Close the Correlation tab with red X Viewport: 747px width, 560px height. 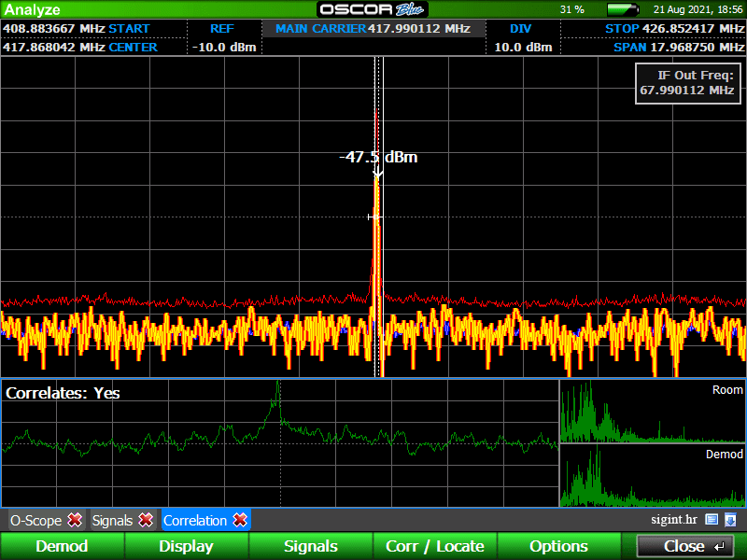pos(240,520)
